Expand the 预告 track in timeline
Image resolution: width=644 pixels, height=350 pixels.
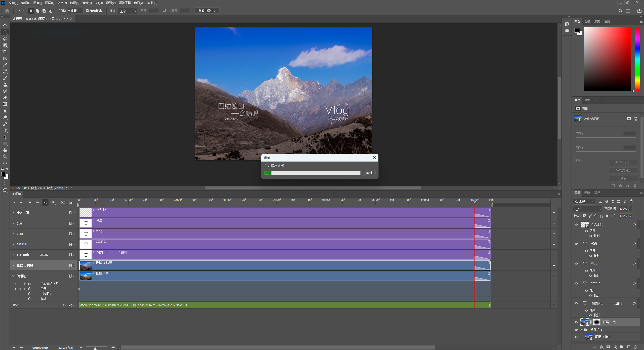tap(13, 223)
